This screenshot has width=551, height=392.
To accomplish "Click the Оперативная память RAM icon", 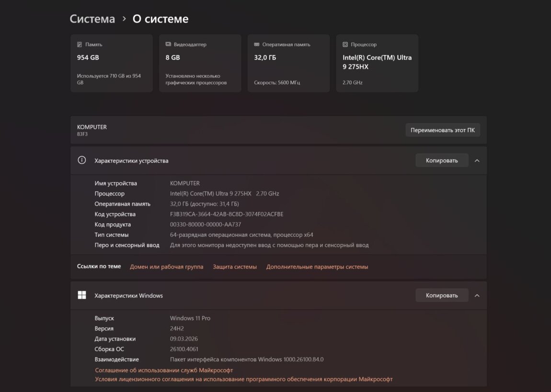I will coord(257,45).
